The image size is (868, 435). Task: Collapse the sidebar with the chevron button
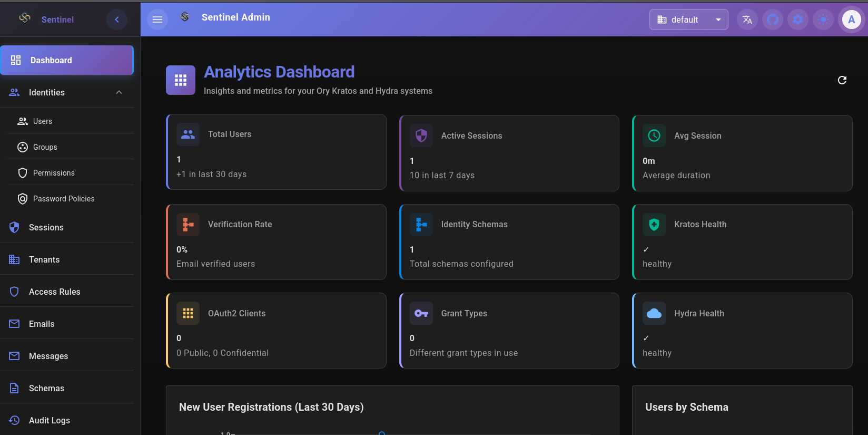117,20
